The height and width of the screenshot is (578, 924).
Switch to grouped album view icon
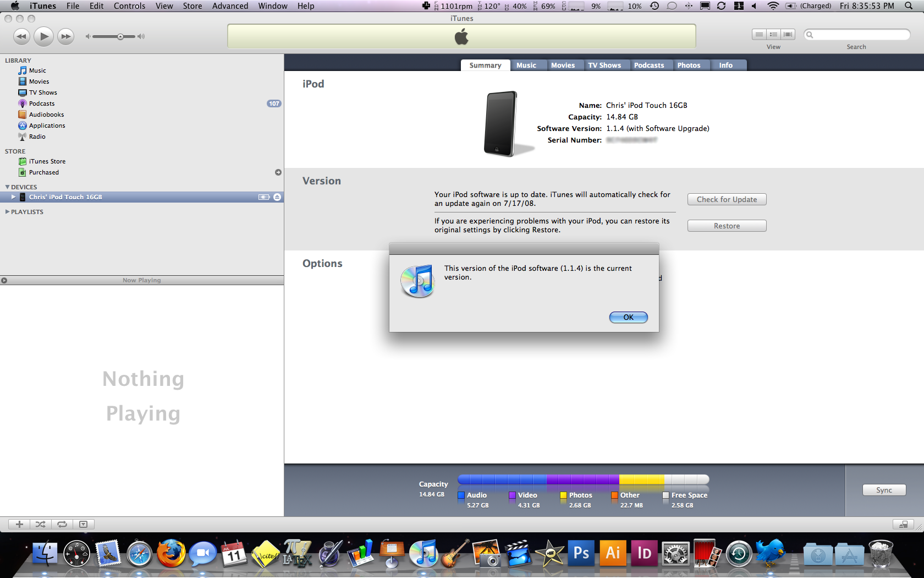[773, 34]
